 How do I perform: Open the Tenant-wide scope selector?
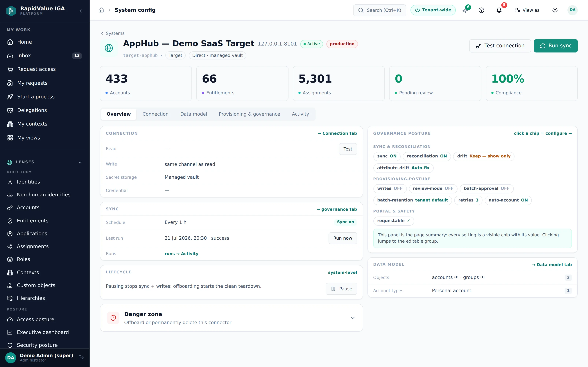(x=433, y=10)
